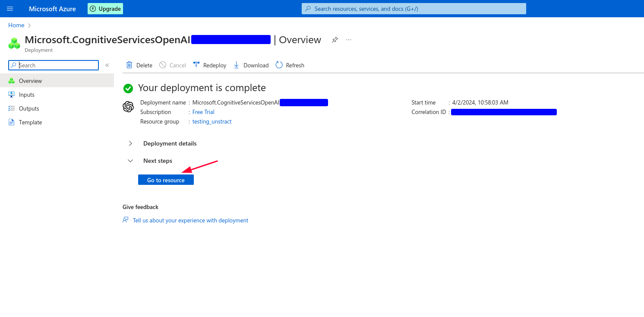The image size is (644, 317).
Task: Click the green deployment complete checkmark
Action: 128,88
